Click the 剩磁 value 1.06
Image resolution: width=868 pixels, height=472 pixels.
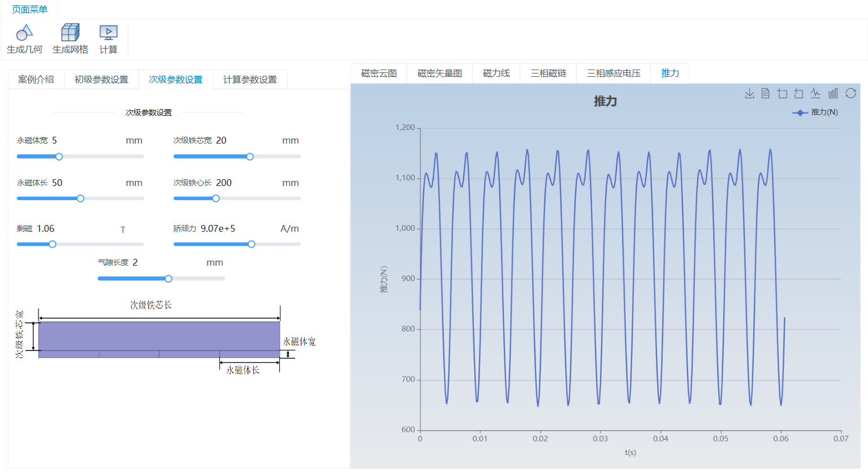click(x=46, y=229)
